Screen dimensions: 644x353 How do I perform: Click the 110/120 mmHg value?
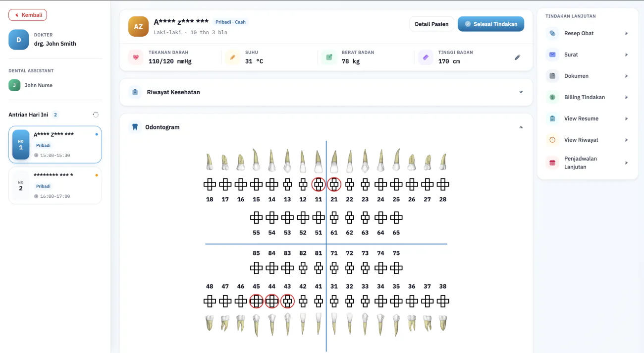point(170,61)
